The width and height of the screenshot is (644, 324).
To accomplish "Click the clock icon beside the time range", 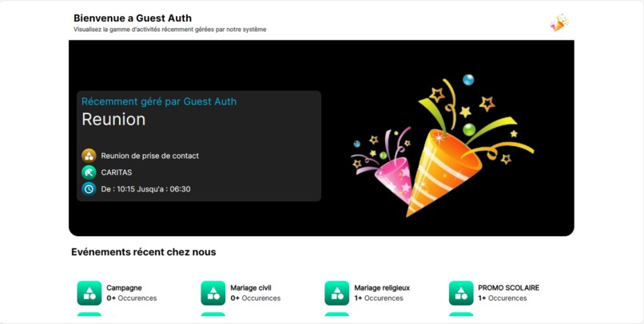I will 89,189.
